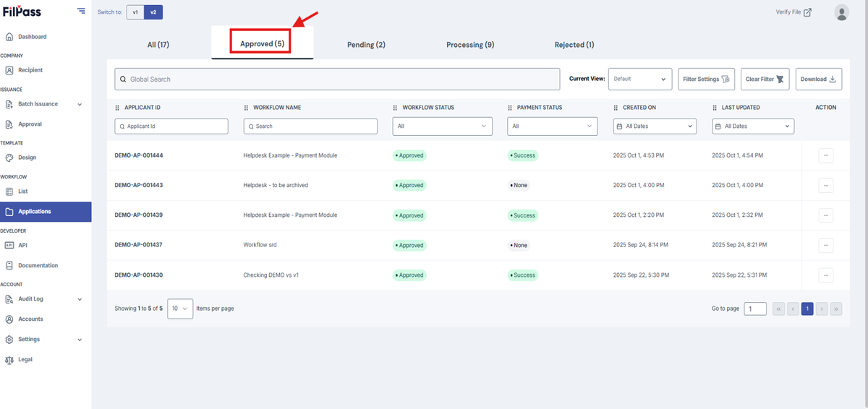
Task: Click the Accounts person icon
Action: pos(9,319)
